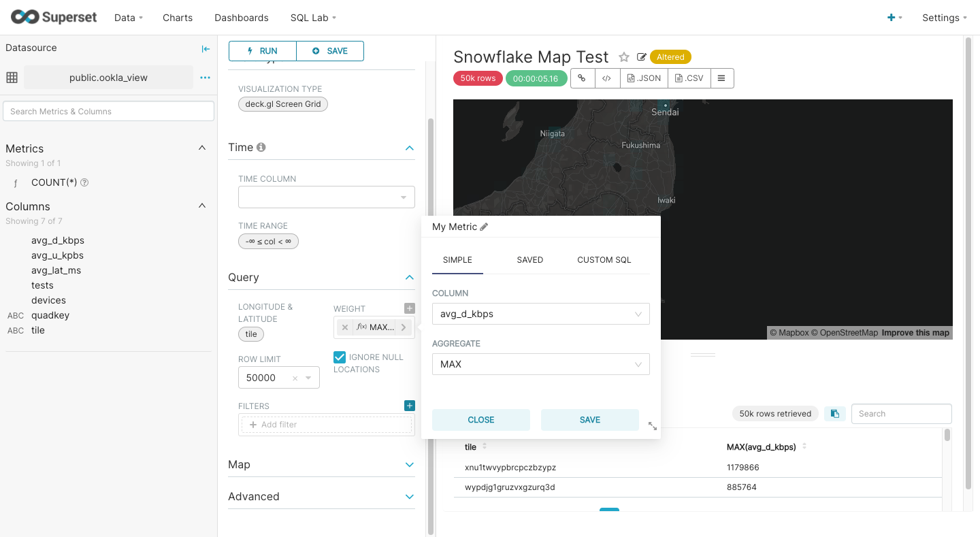Open the chart hamburger options menu
This screenshot has width=980, height=537.
721,78
